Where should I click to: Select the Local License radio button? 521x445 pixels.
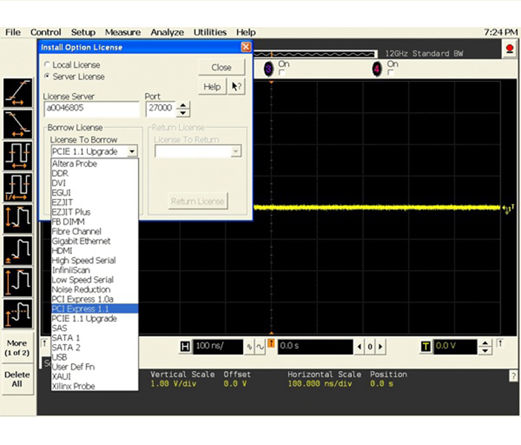coord(47,64)
